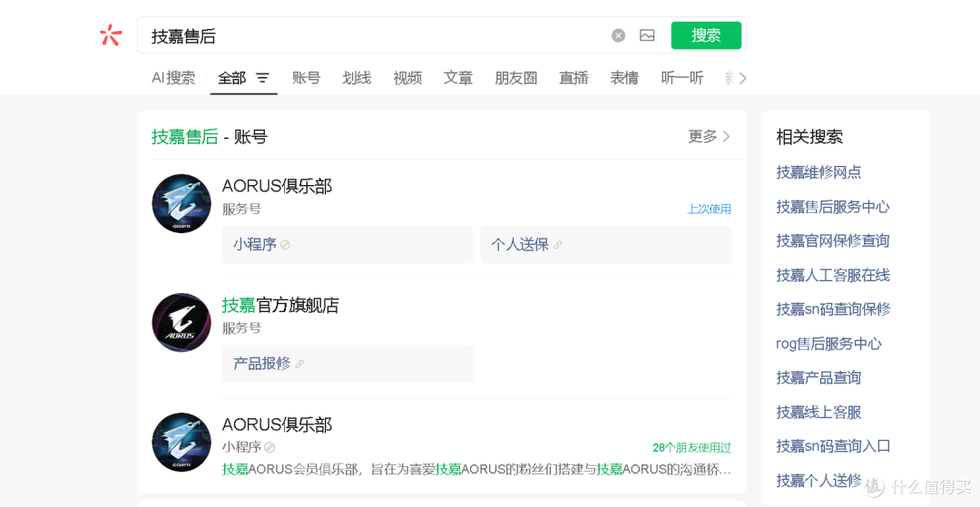The height and width of the screenshot is (507, 980).
Task: Click the green 搜索 button
Action: tap(706, 35)
